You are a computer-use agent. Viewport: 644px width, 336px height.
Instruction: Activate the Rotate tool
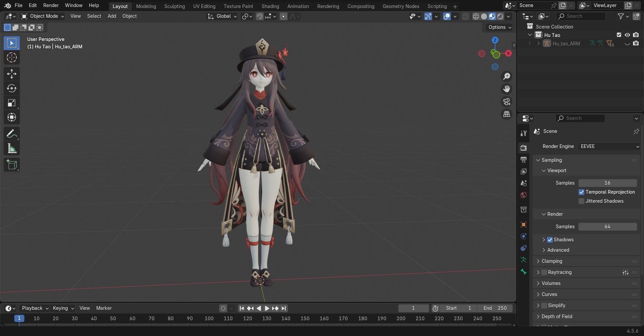tap(12, 88)
